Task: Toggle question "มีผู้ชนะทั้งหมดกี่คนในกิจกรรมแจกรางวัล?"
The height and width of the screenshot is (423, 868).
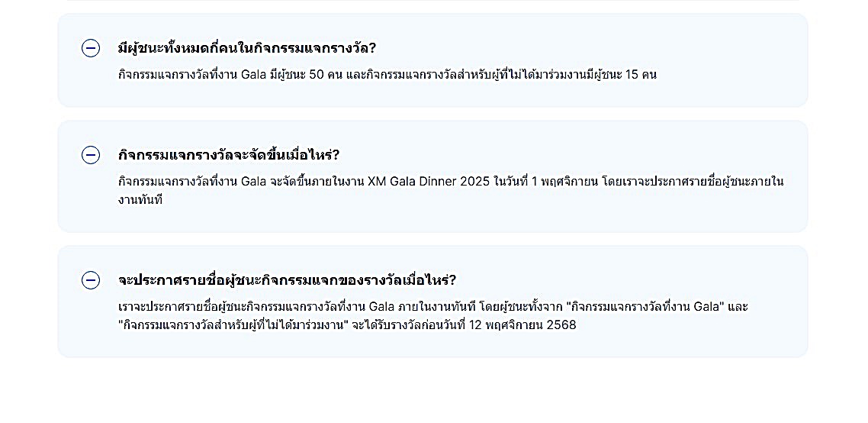Action: point(247,48)
